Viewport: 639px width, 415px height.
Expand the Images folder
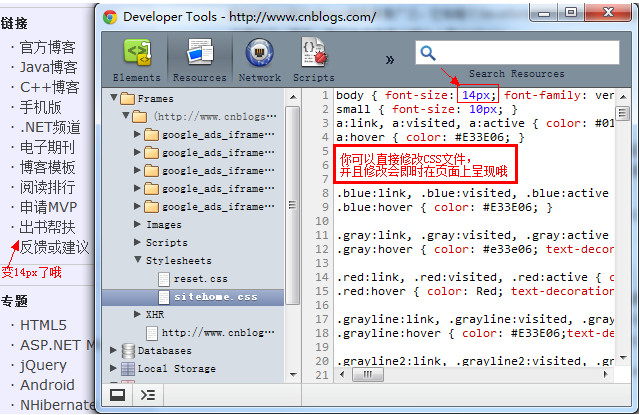(x=137, y=225)
